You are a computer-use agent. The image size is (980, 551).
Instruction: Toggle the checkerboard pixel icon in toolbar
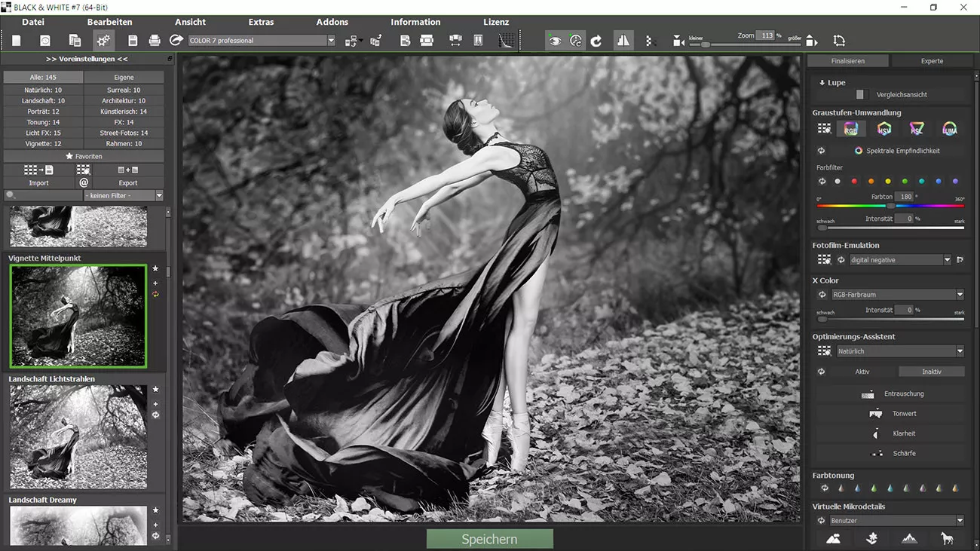pyautogui.click(x=650, y=41)
